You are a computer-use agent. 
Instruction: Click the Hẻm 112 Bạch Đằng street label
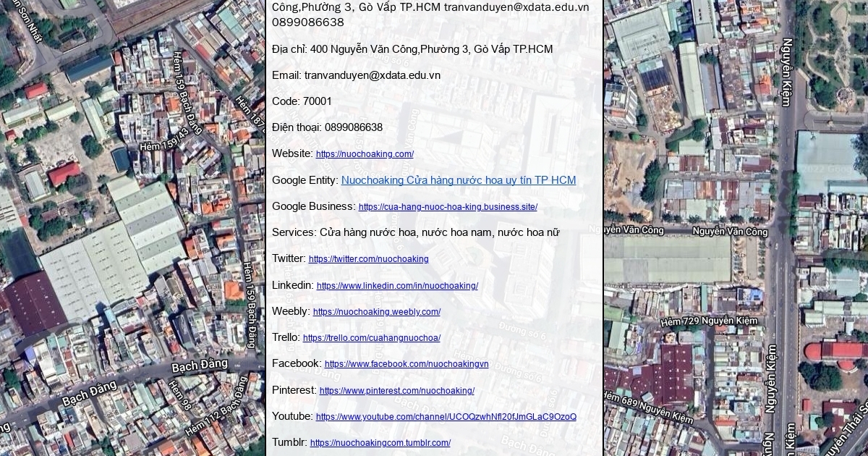click(216, 416)
